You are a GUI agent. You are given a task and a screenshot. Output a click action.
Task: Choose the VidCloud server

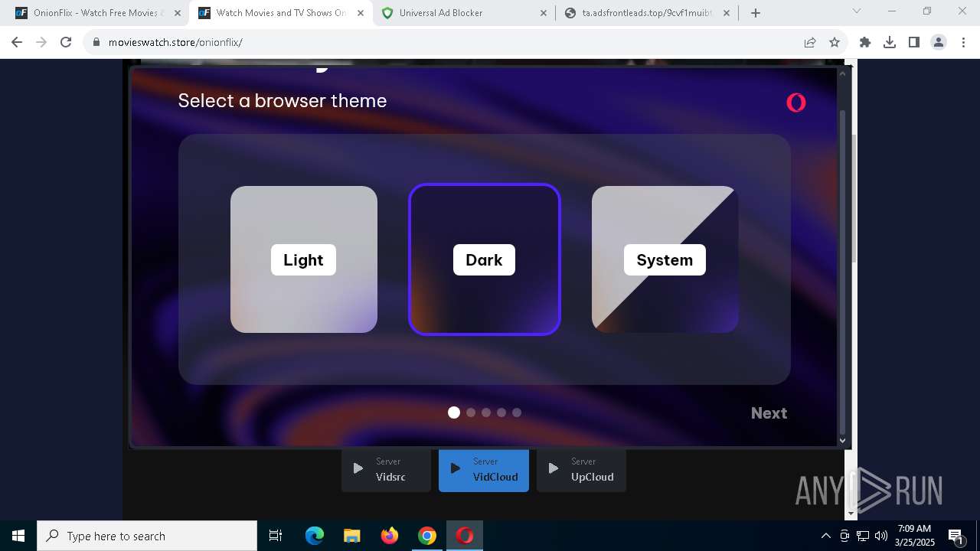(x=484, y=470)
